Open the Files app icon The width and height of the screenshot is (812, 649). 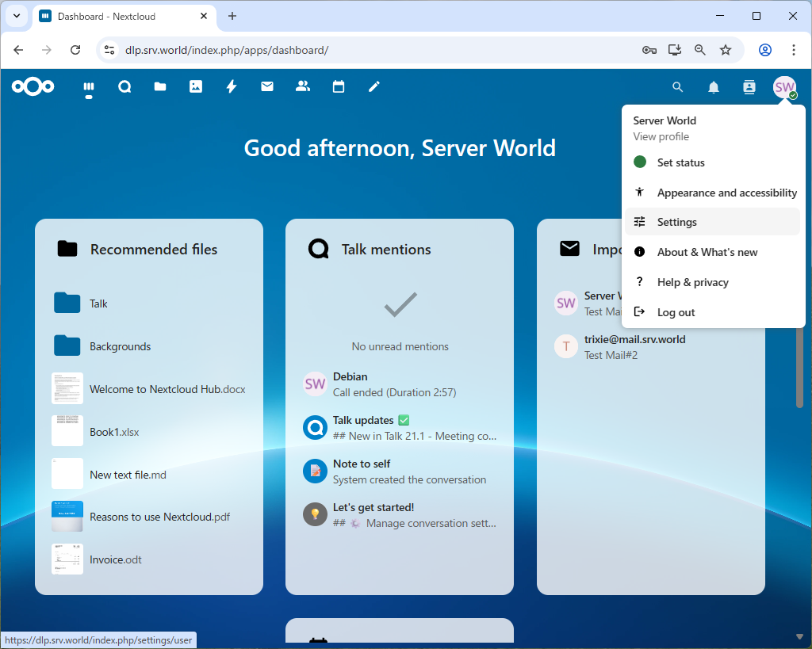click(x=160, y=87)
